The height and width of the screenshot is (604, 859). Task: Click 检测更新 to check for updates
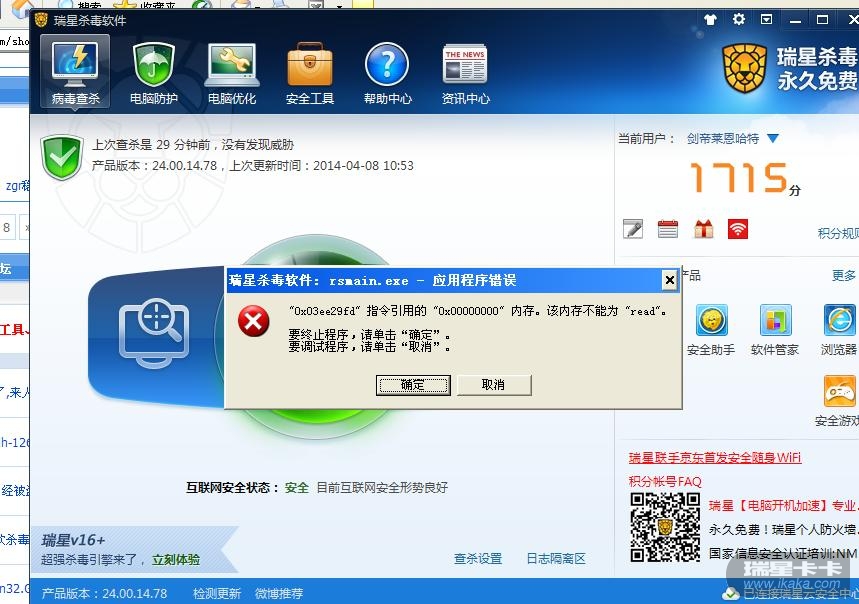click(217, 594)
